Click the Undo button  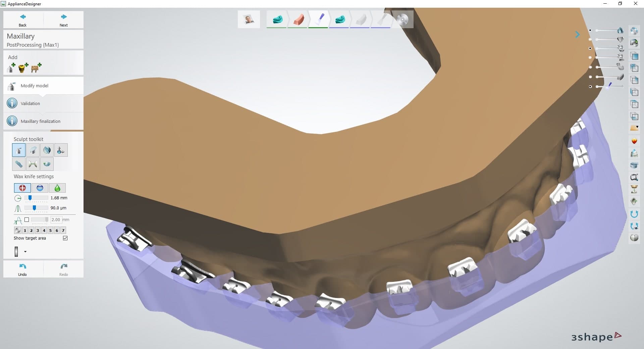tap(22, 269)
